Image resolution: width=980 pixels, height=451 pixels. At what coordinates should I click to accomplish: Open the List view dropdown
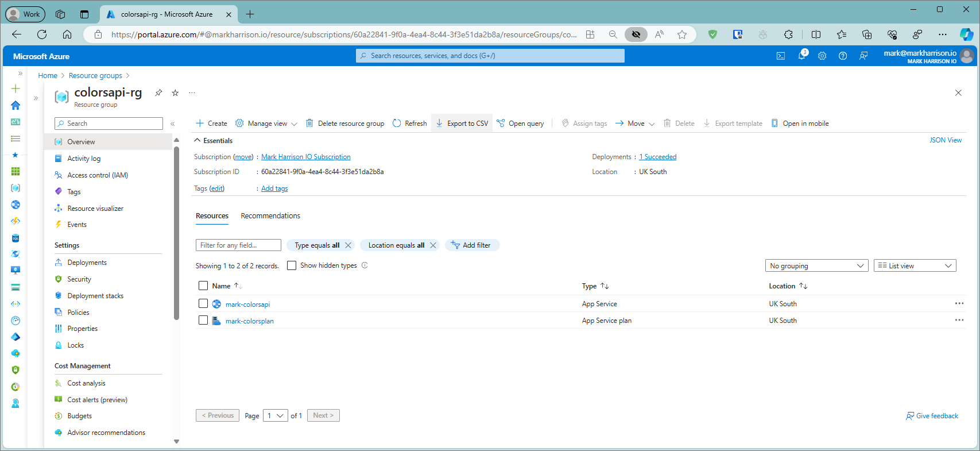[x=915, y=265]
